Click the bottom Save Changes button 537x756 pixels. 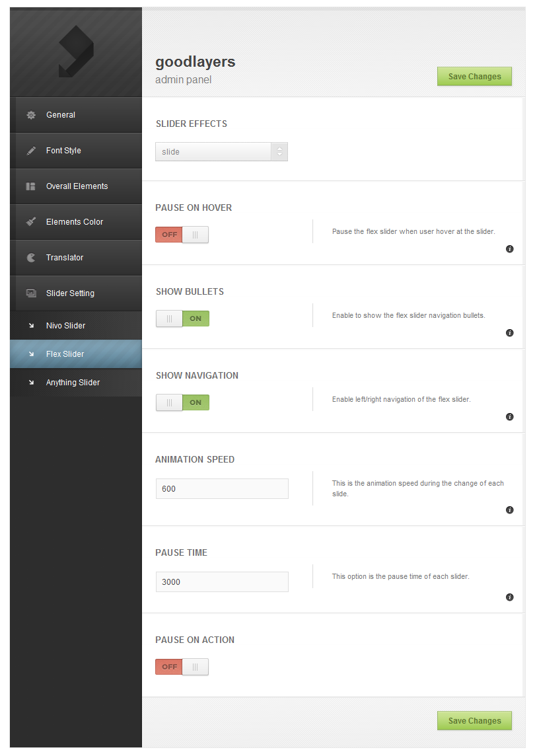click(474, 721)
